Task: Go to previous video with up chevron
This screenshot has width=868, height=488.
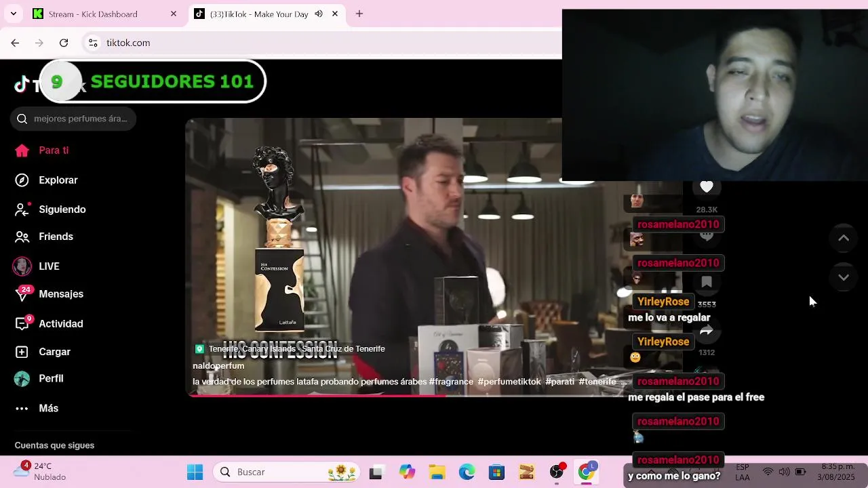Action: (x=844, y=238)
